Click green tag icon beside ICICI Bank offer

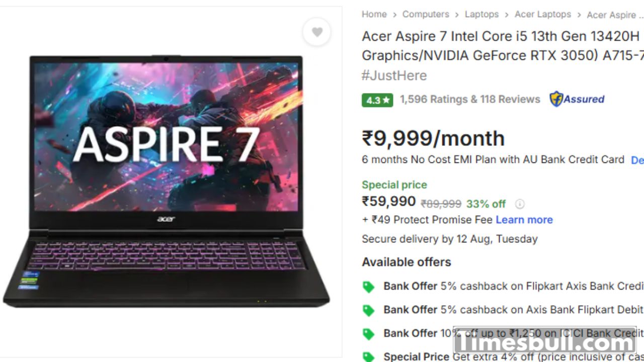click(x=369, y=334)
